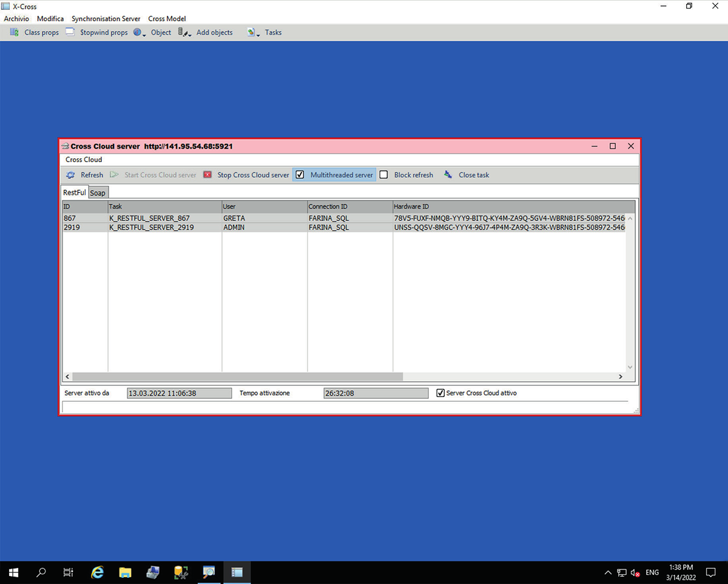This screenshot has height=584, width=728.
Task: Click the Hardware ID starting with 78V5-FUXF
Action: point(509,218)
